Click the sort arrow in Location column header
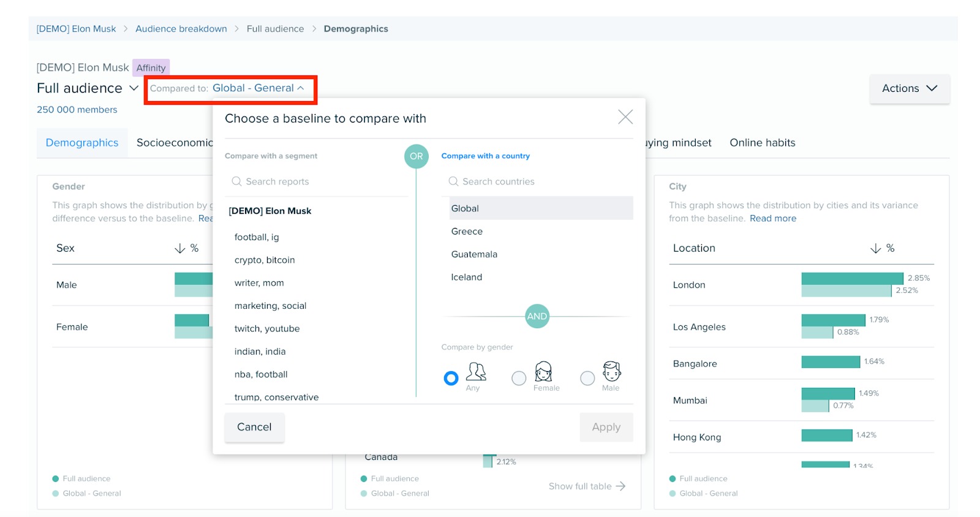The image size is (980, 517). [876, 248]
